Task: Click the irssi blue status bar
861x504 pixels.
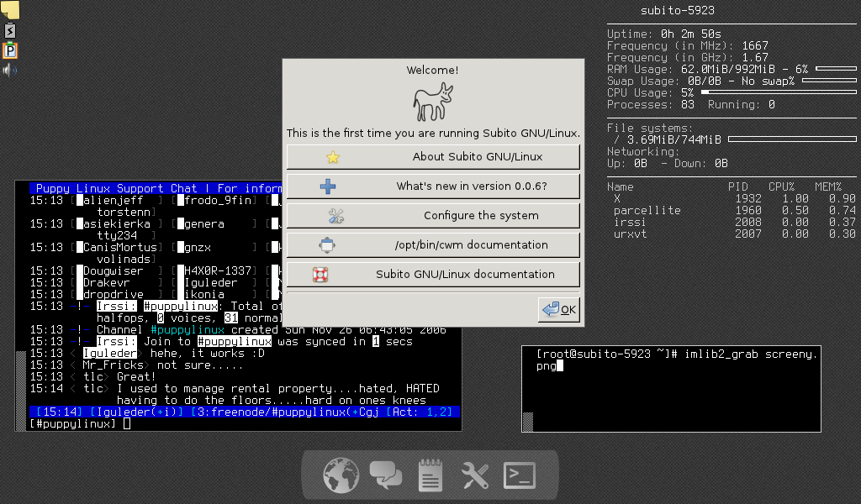Action: pyautogui.click(x=245, y=412)
